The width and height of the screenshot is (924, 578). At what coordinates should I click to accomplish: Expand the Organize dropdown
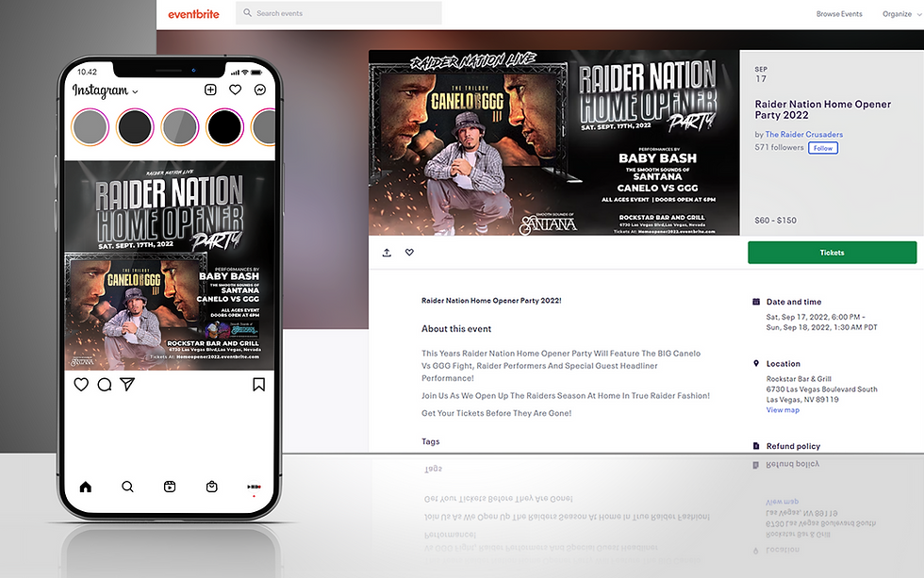pos(901,14)
